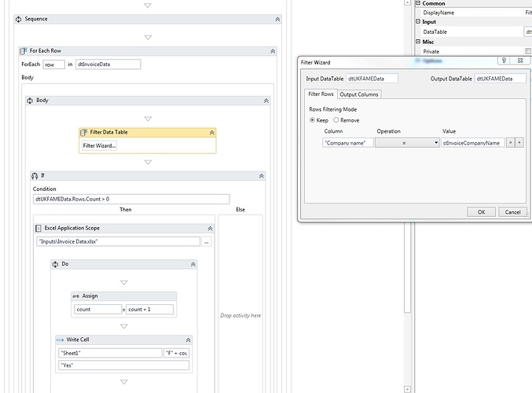This screenshot has width=532, height=393.
Task: Collapse the Excel Application Scope activity
Action: point(210,229)
